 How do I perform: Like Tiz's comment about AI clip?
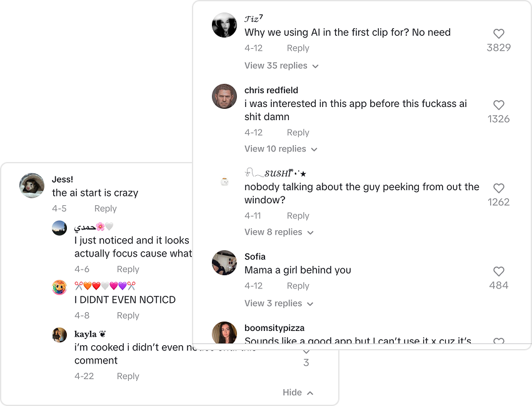pyautogui.click(x=498, y=34)
